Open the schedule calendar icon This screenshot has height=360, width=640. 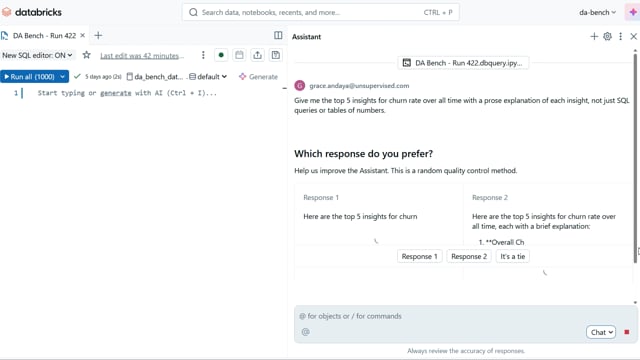[x=239, y=55]
